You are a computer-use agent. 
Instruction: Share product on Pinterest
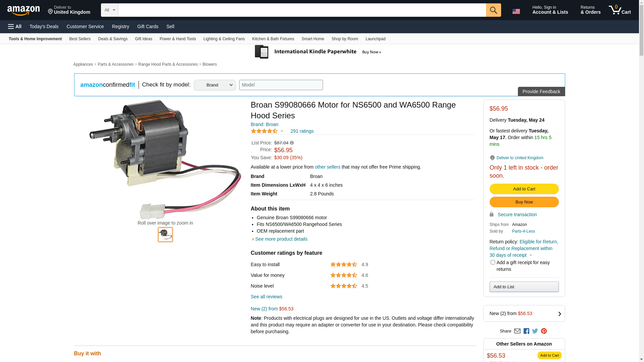(x=544, y=331)
